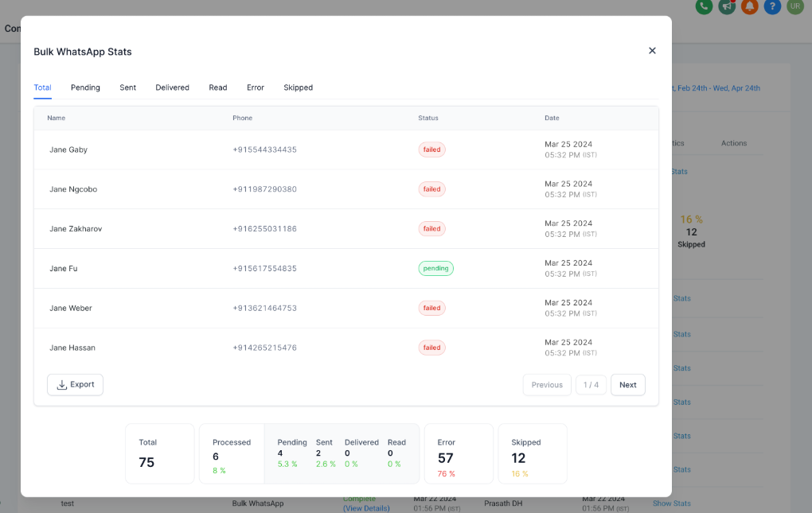Screen dimensions: 812x513
Task: Click the Processed 6 summary card
Action: pyautogui.click(x=232, y=454)
